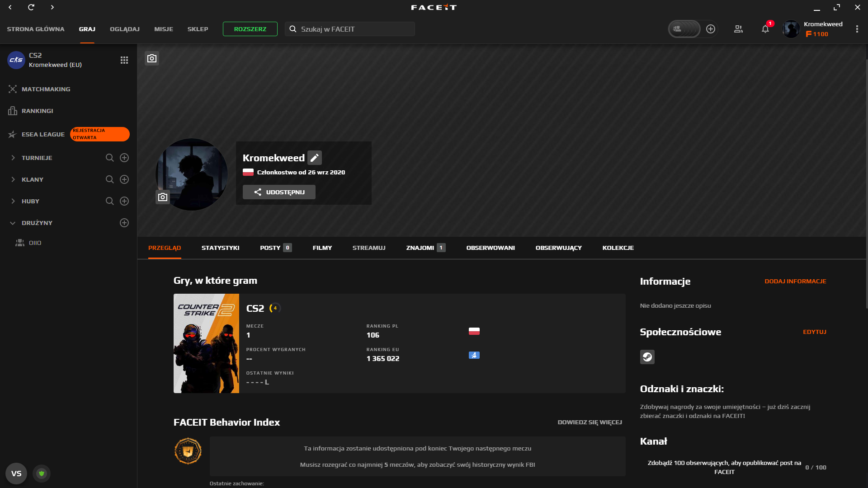Open the three-dot options menu
The width and height of the screenshot is (868, 488).
857,29
